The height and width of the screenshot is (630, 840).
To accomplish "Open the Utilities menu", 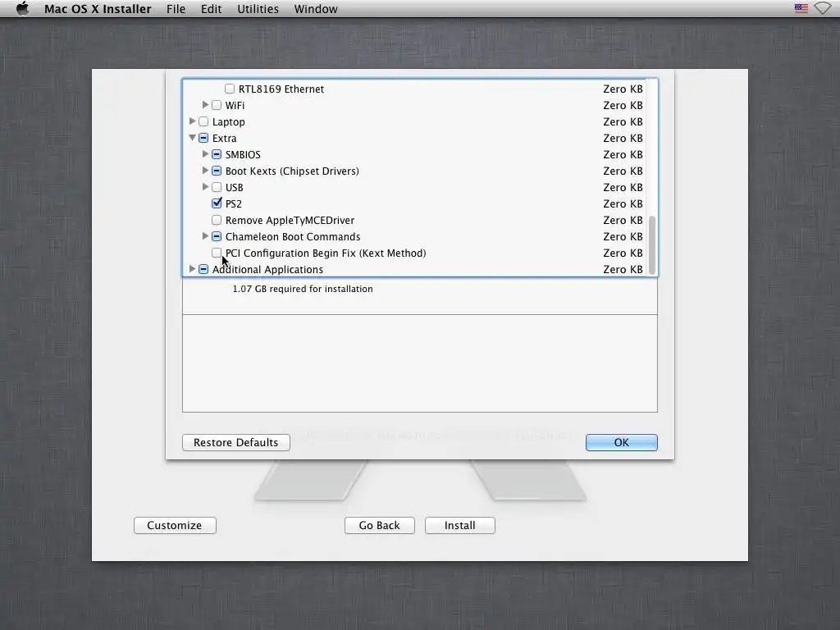I will pos(258,9).
